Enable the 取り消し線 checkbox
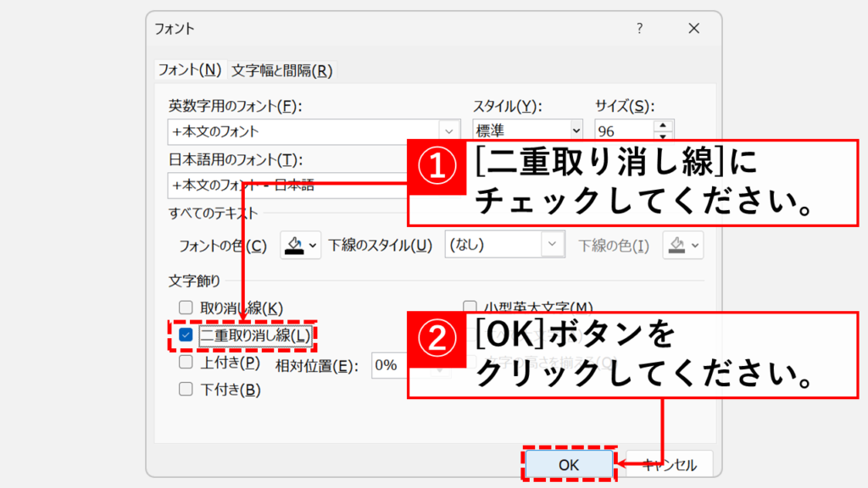This screenshot has height=488, width=868. [x=186, y=308]
